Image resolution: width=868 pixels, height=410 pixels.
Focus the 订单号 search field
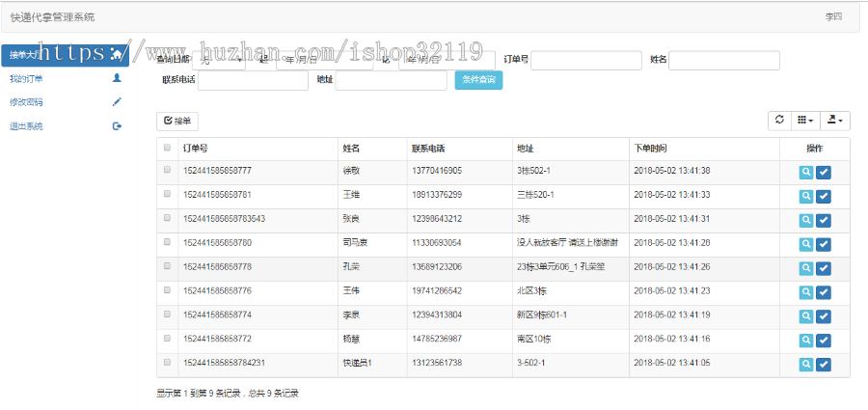click(x=586, y=61)
